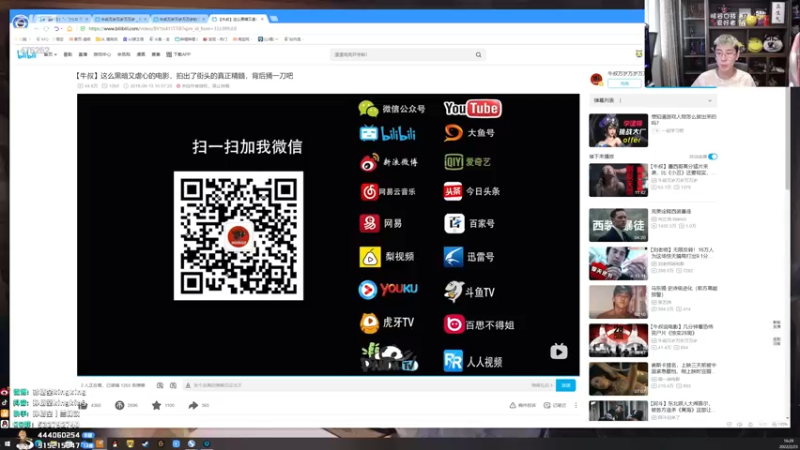
Task: Switch to the second browser tab
Action: click(121, 19)
